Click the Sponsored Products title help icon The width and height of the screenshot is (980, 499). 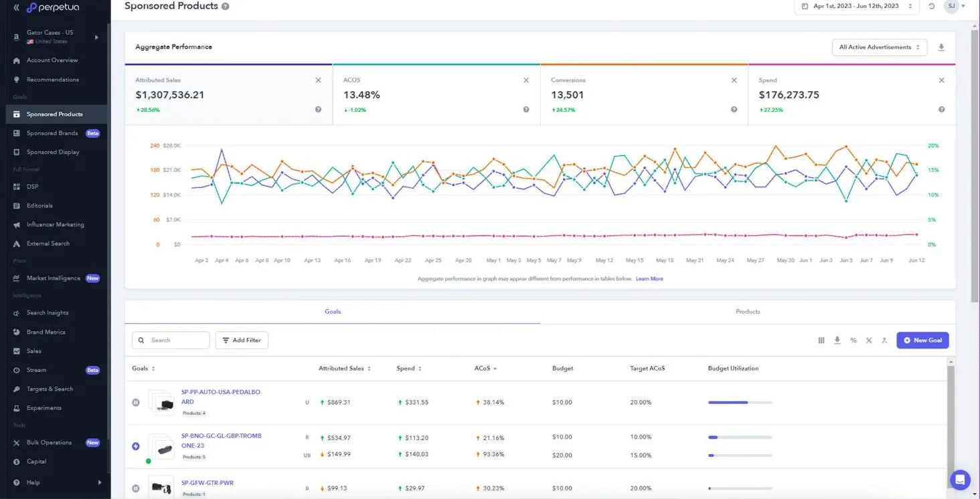[x=225, y=6]
